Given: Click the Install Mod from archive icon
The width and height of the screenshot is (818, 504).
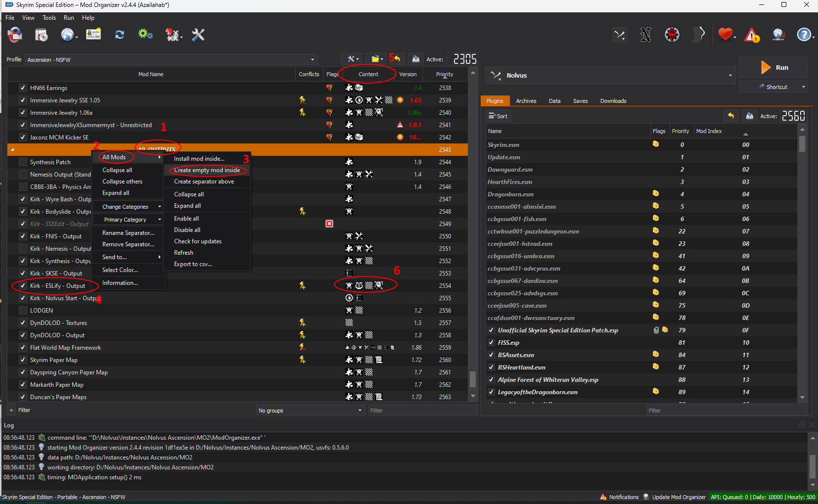Looking at the screenshot, I should 41,35.
